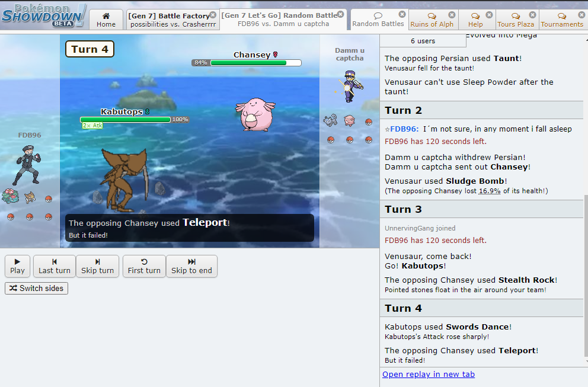The height and width of the screenshot is (387, 588).
Task: Click FDB96 username in chat
Action: 404,129
